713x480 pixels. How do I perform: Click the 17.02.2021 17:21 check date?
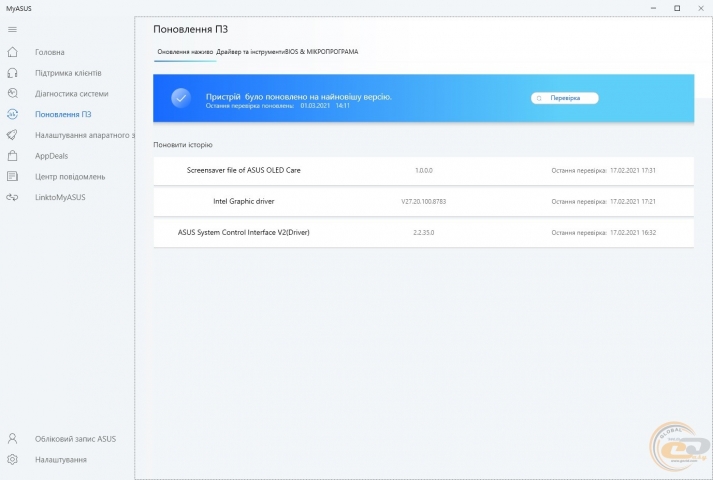(633, 201)
